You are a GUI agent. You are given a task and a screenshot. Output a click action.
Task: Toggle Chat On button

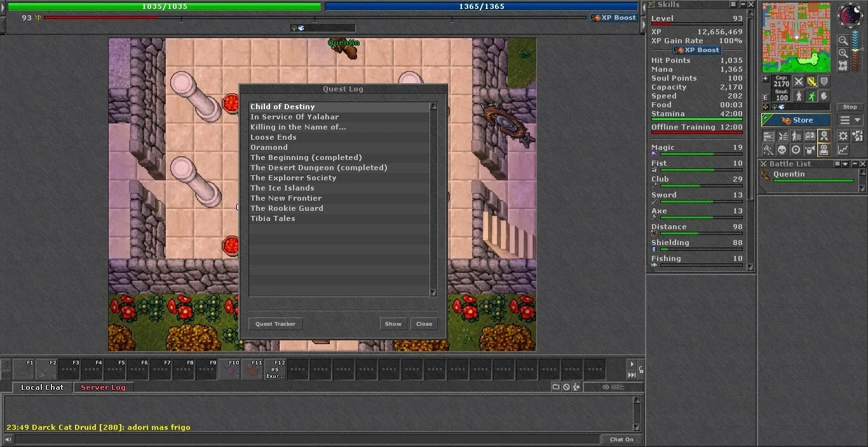(x=621, y=439)
